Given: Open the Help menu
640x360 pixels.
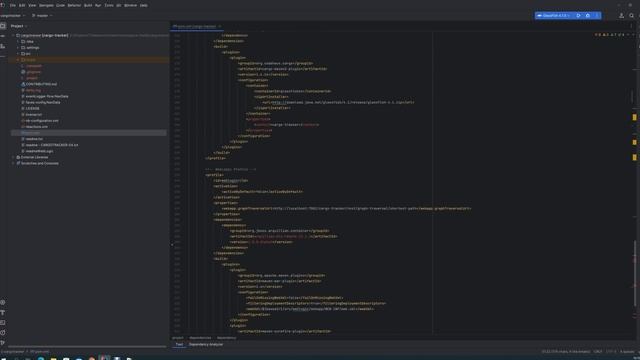Looking at the screenshot, I should (x=144, y=5).
